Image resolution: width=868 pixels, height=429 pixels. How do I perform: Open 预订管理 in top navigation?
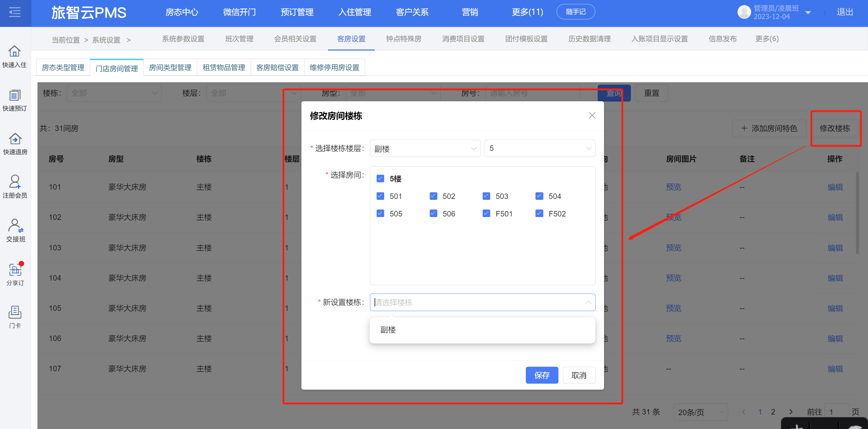297,12
